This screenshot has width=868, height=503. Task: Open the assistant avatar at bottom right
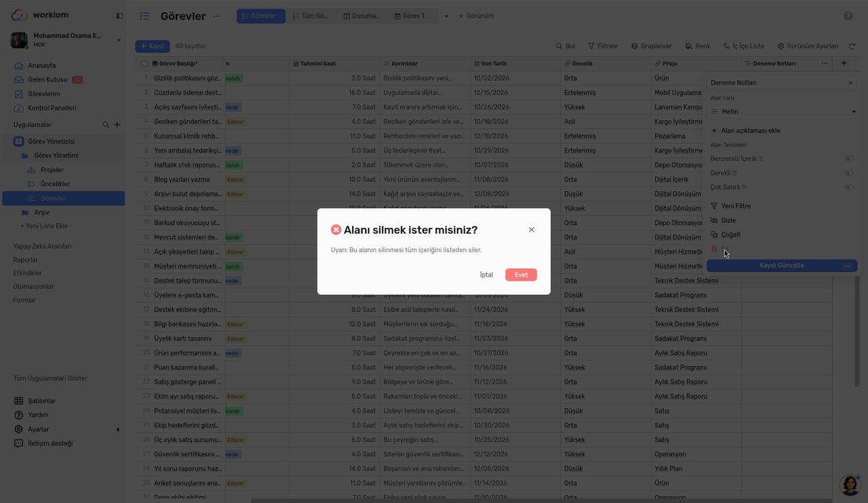coord(850,485)
